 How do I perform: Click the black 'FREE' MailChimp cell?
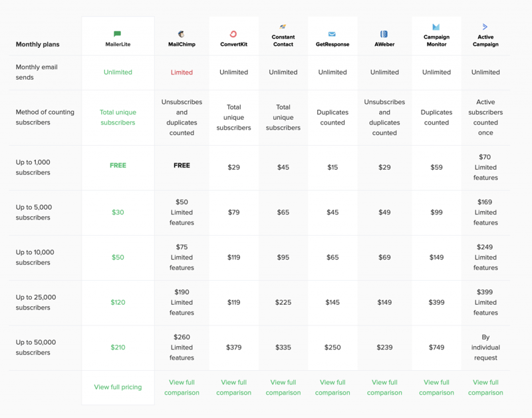182,165
